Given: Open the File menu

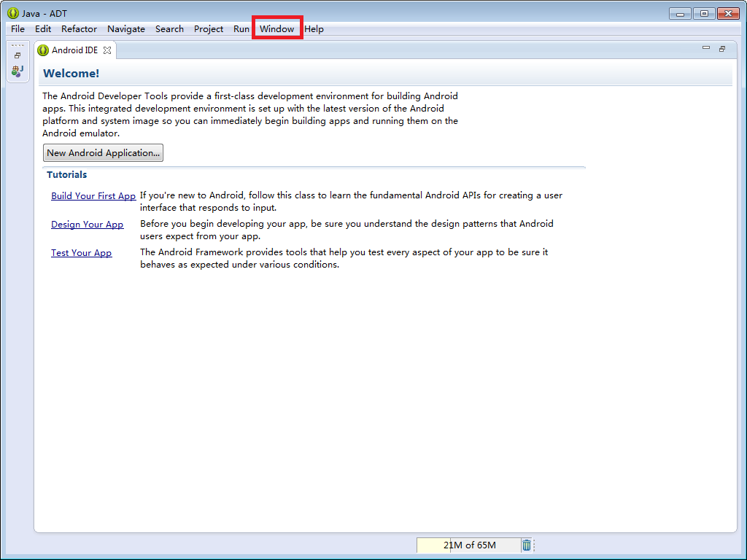Looking at the screenshot, I should [x=18, y=29].
